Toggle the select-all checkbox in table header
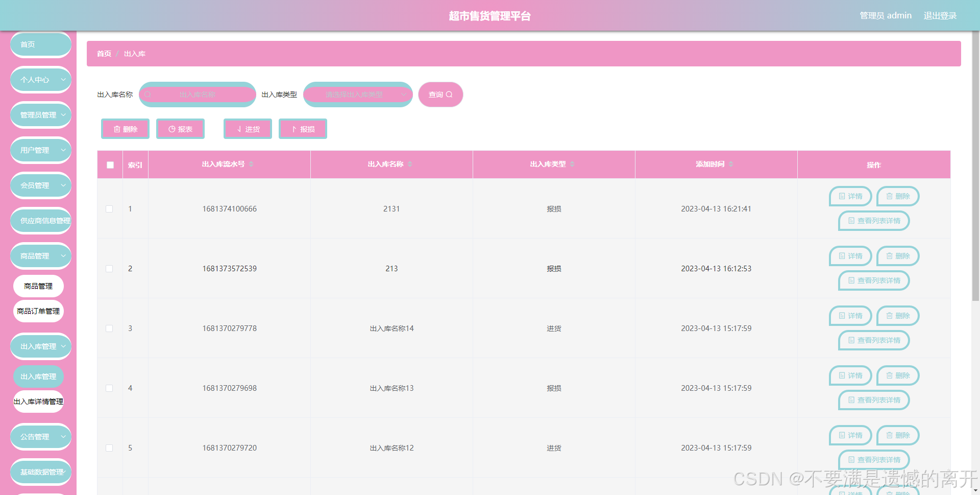 (x=110, y=165)
